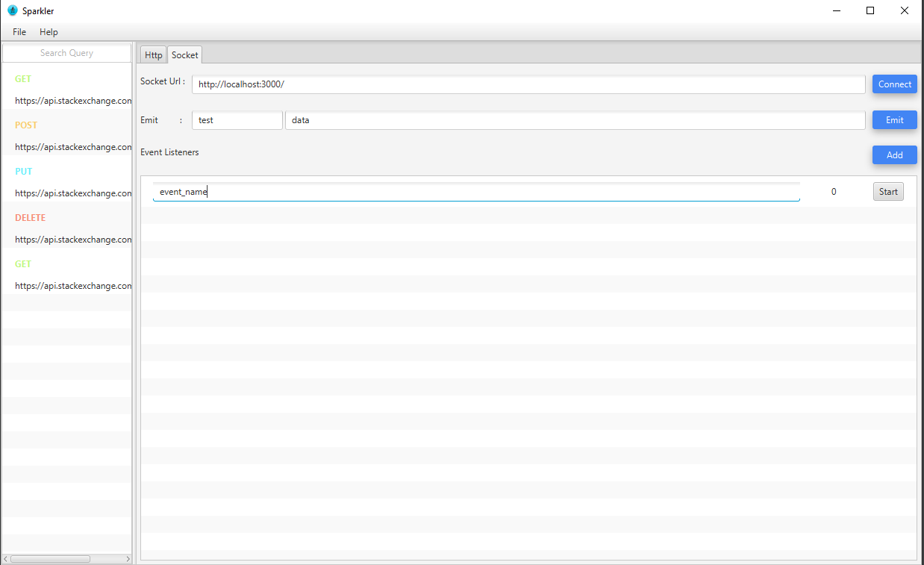Focus the emit event name field containing test
Screen dimensions: 924x565
point(237,120)
